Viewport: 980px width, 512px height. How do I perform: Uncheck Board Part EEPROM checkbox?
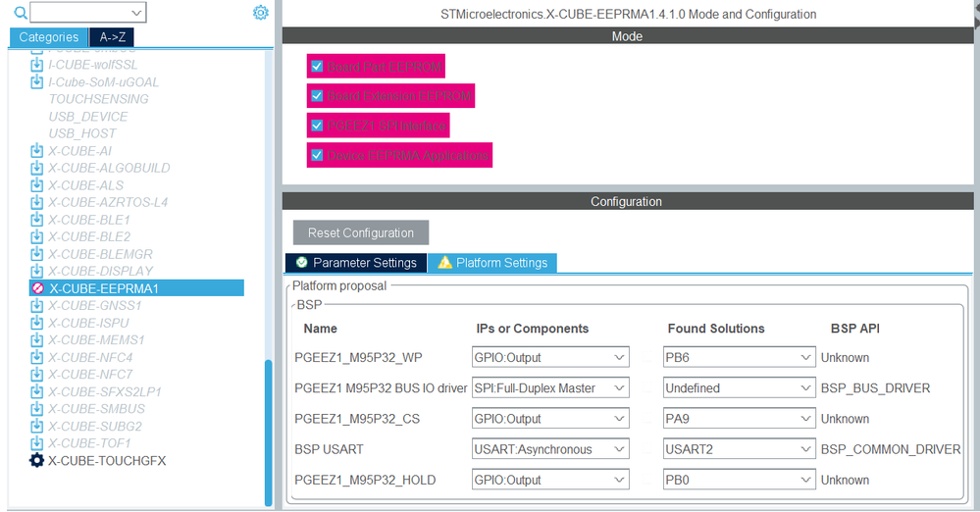pos(317,67)
